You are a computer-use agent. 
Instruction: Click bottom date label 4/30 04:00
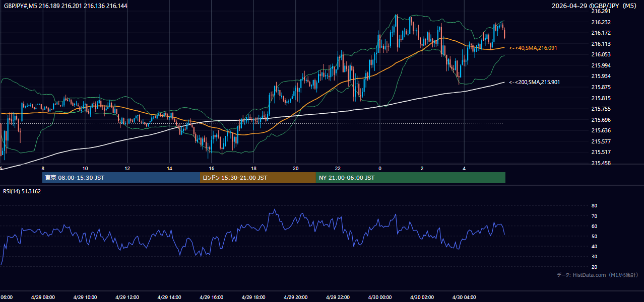464,297
